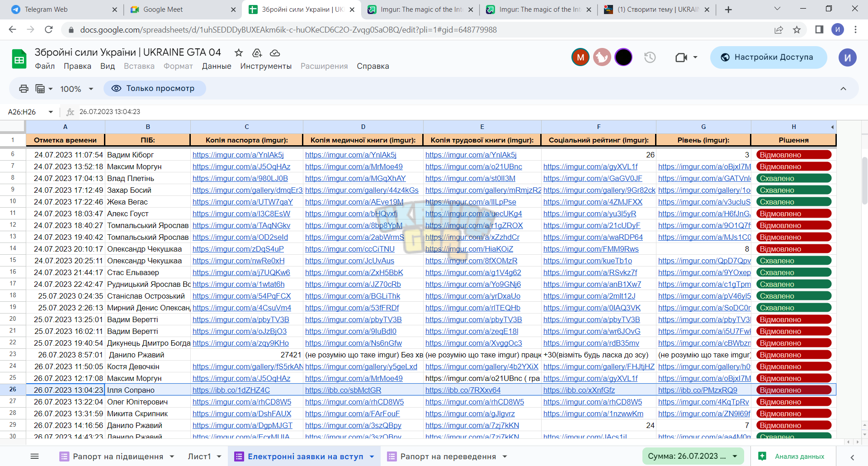Screen dimensions: 868x466
Task: Expand hidden columns arrow in column H header
Action: coord(832,127)
